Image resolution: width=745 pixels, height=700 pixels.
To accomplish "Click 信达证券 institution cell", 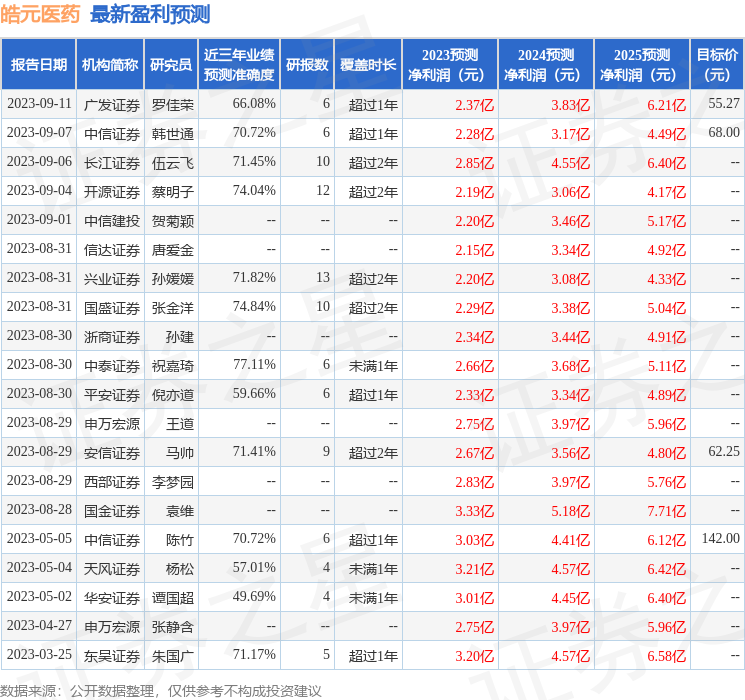I will (x=112, y=250).
